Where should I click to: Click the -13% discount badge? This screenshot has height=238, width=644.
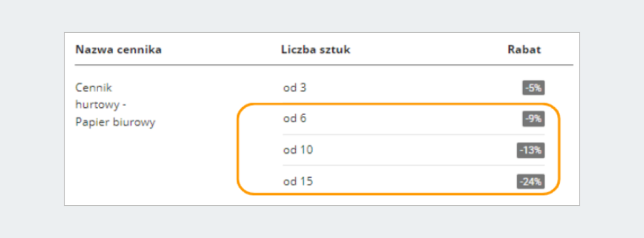click(531, 151)
